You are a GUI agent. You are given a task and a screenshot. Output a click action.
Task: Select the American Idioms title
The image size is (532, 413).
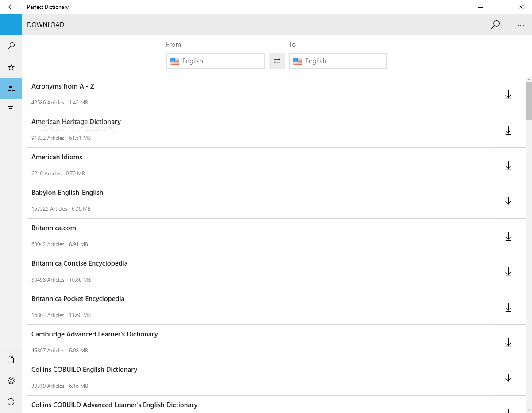coord(57,157)
